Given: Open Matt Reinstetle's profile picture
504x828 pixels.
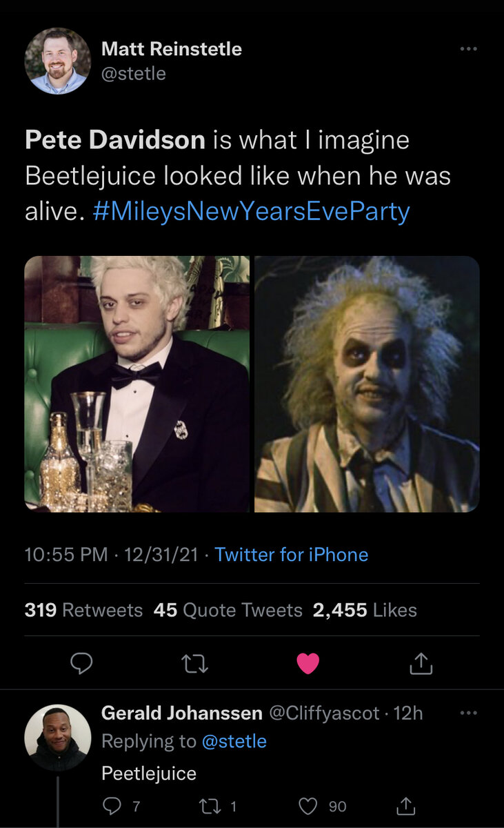Looking at the screenshot, I should click(x=58, y=61).
